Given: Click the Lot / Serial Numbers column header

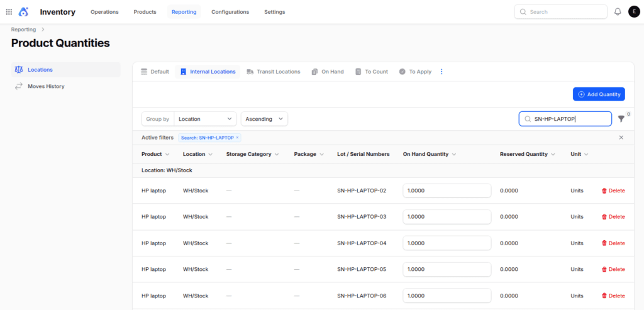Looking at the screenshot, I should 363,155.
